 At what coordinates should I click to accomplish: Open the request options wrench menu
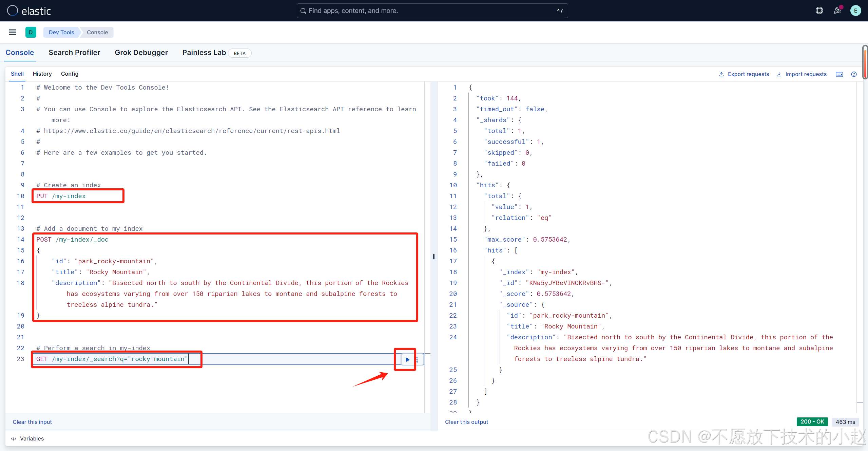417,359
